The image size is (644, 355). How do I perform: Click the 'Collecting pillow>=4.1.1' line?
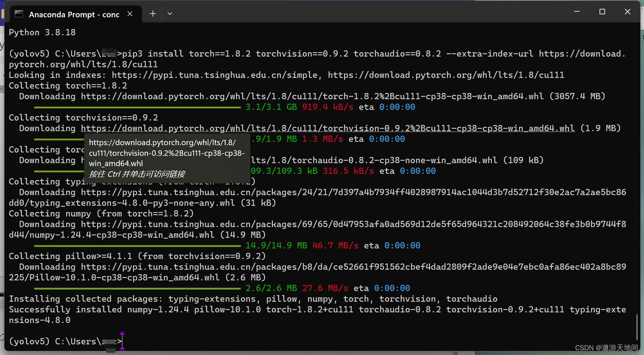pyautogui.click(x=137, y=256)
